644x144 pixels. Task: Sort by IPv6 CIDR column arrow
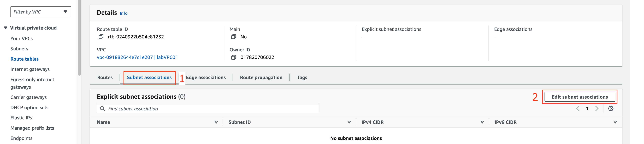coord(615,122)
